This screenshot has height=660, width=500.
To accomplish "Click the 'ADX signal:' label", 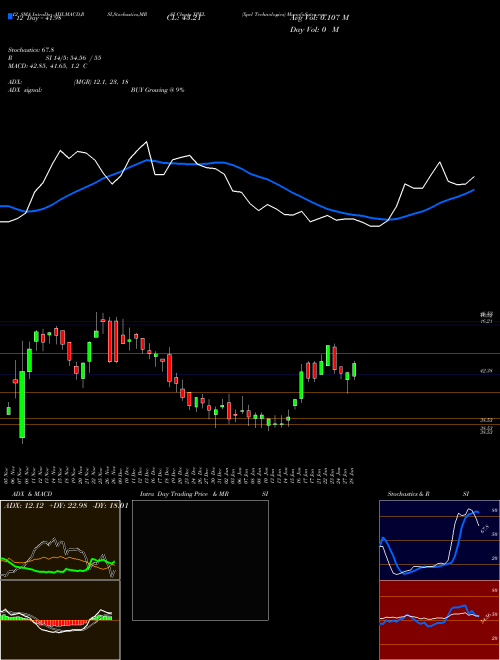I will 25,90.
